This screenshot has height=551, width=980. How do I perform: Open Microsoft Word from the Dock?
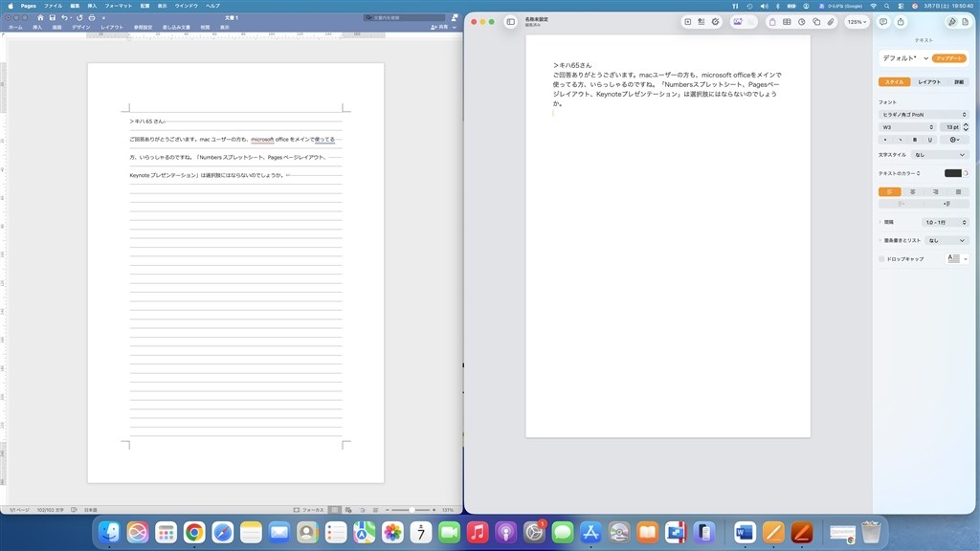pos(745,532)
